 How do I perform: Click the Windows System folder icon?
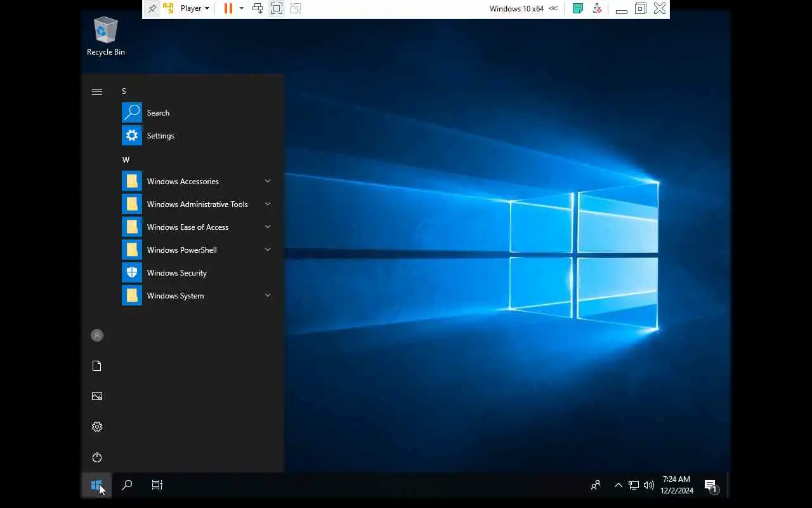[x=132, y=296]
